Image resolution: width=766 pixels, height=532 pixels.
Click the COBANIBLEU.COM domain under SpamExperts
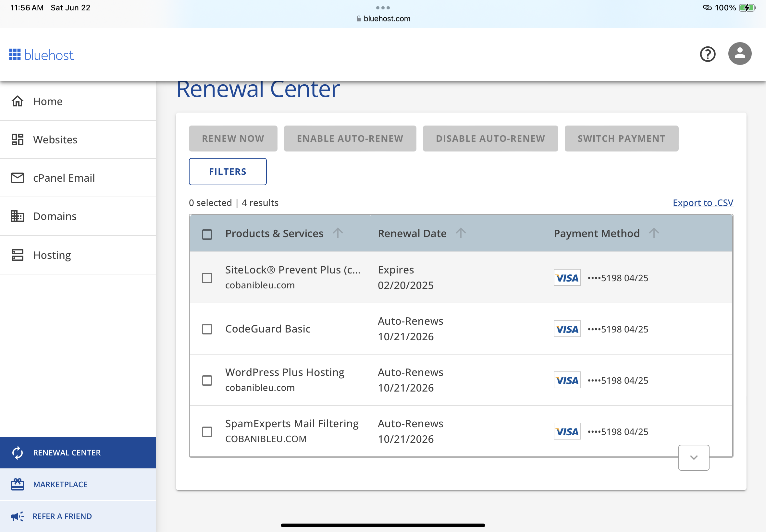(266, 439)
